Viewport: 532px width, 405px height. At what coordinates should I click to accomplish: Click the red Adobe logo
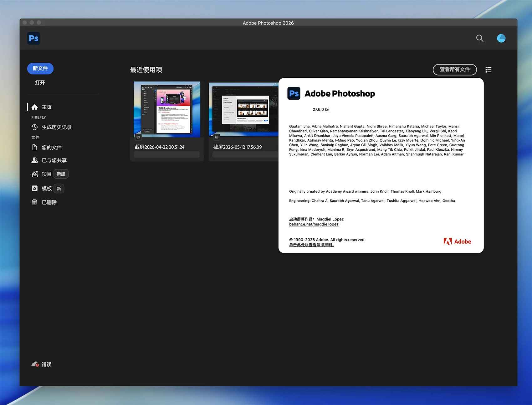[x=457, y=241]
